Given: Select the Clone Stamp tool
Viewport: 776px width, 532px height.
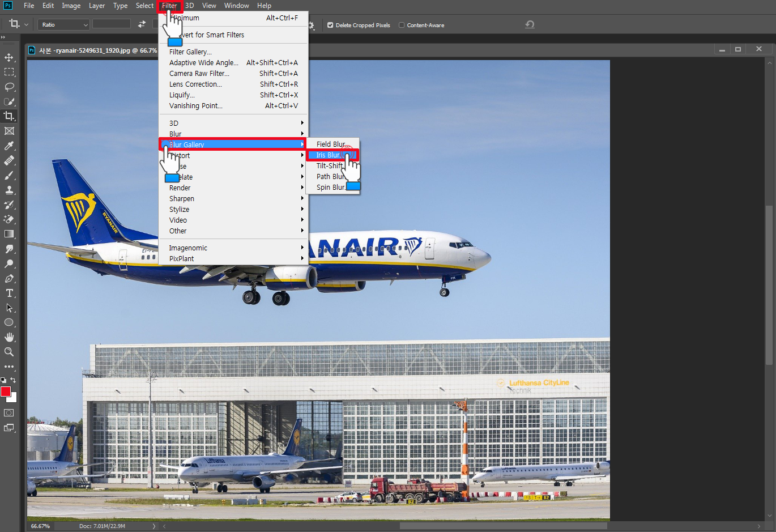Looking at the screenshot, I should click(9, 190).
